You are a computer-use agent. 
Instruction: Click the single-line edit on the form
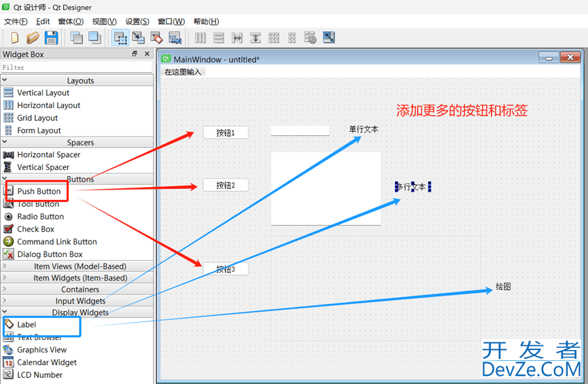(x=300, y=130)
